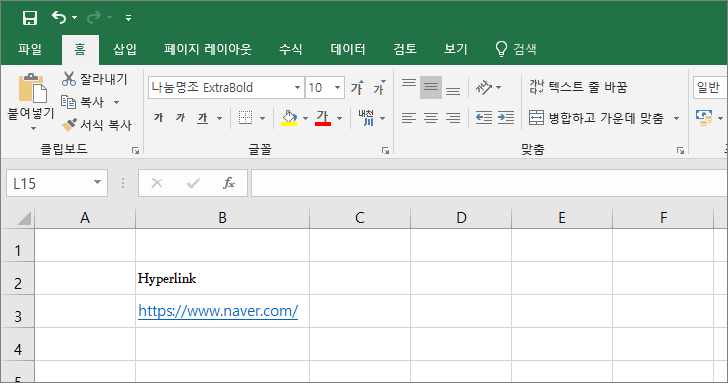The height and width of the screenshot is (383, 728).
Task: Open the https://www.naver.com/ hyperlink
Action: pyautogui.click(x=218, y=311)
